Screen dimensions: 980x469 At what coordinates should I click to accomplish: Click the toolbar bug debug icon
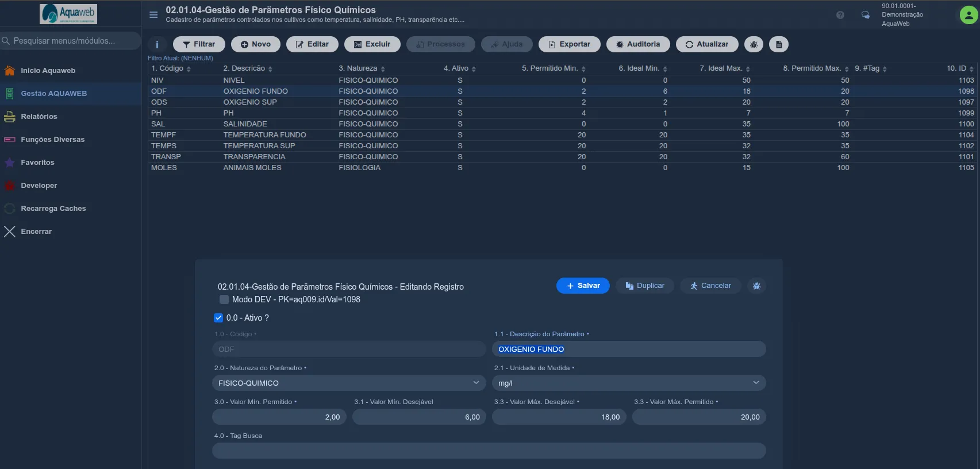point(754,44)
